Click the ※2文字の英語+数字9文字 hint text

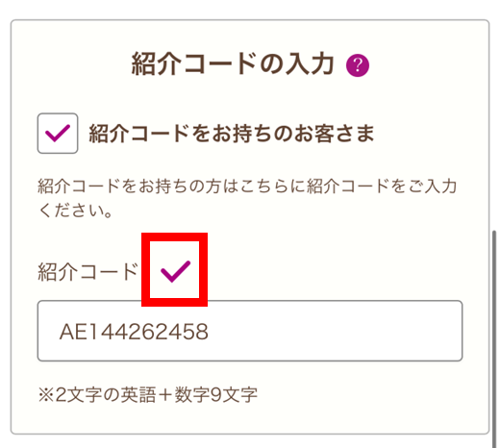click(x=148, y=394)
